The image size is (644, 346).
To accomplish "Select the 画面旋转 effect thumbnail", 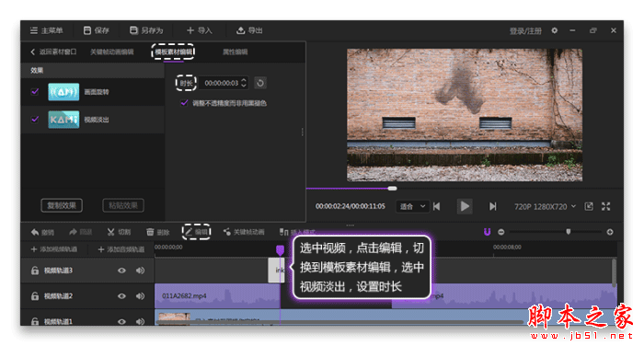I will click(x=63, y=92).
